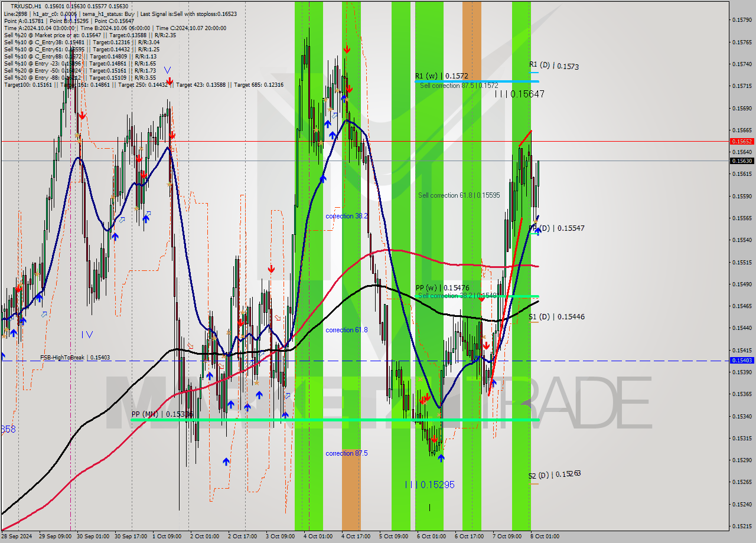Screen dimensions: 756x543
Task: Select the 'correction 87.5' blue label
Action: [x=347, y=453]
